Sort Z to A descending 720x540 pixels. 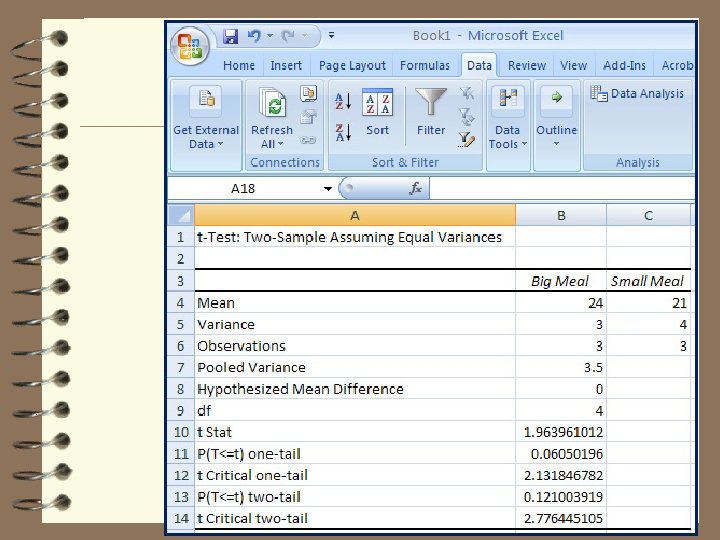[343, 132]
